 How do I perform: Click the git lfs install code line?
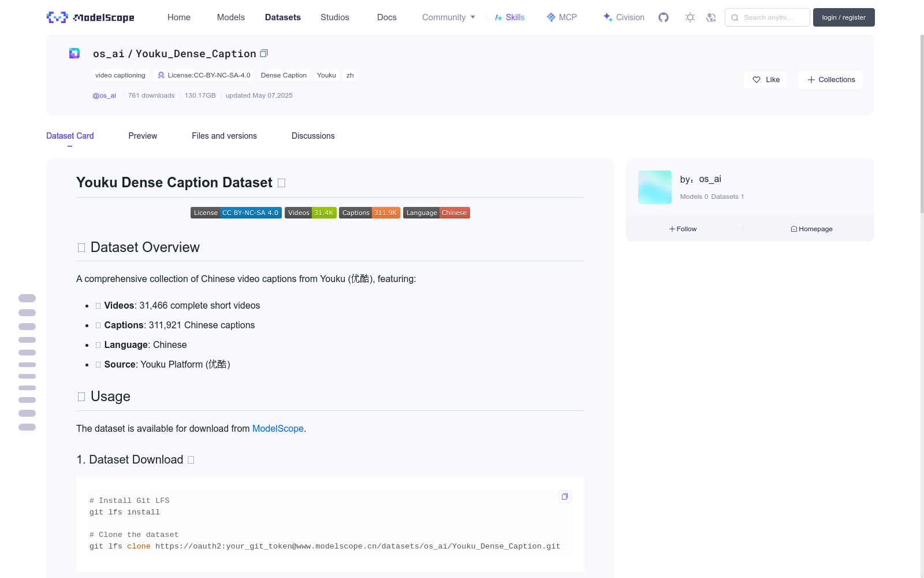(x=125, y=512)
